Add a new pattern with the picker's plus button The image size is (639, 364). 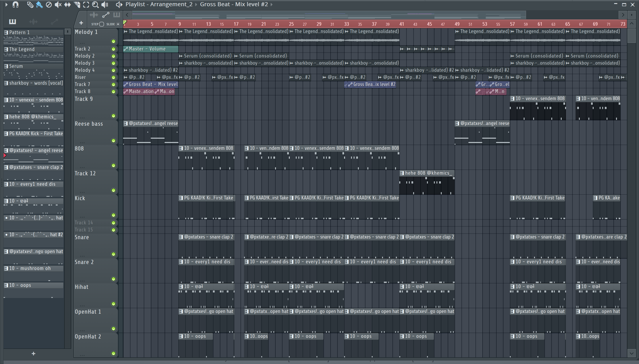34,354
